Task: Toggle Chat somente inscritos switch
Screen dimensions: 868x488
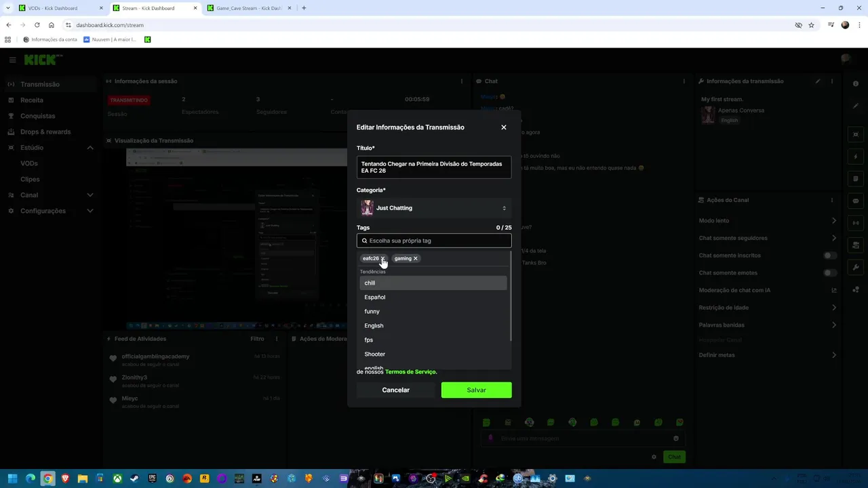Action: tap(830, 256)
